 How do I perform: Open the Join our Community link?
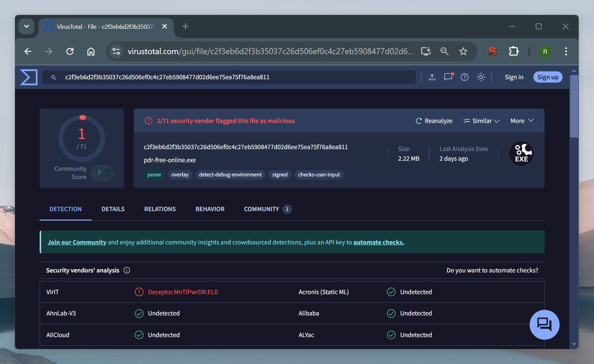click(77, 242)
